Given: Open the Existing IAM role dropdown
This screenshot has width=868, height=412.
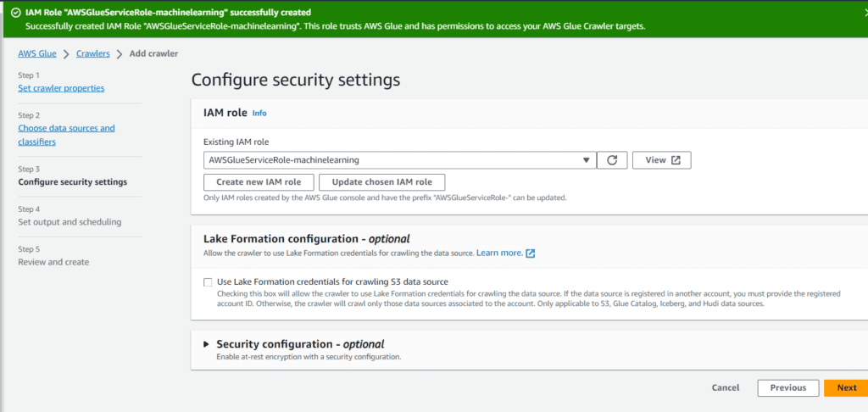Looking at the screenshot, I should pos(399,160).
